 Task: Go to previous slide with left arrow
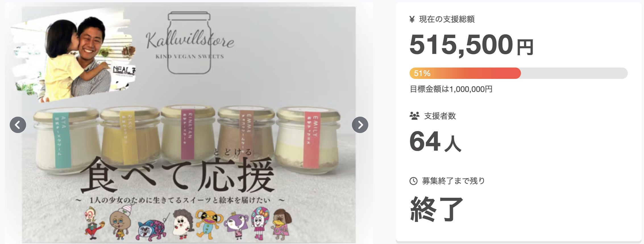tap(18, 125)
